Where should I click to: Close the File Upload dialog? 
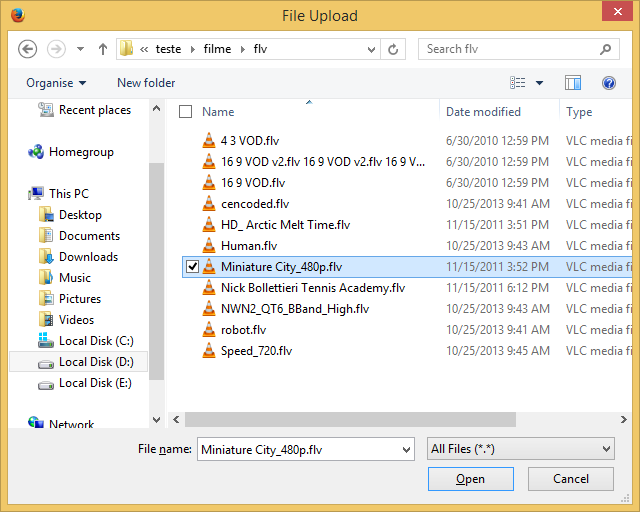coord(618,11)
